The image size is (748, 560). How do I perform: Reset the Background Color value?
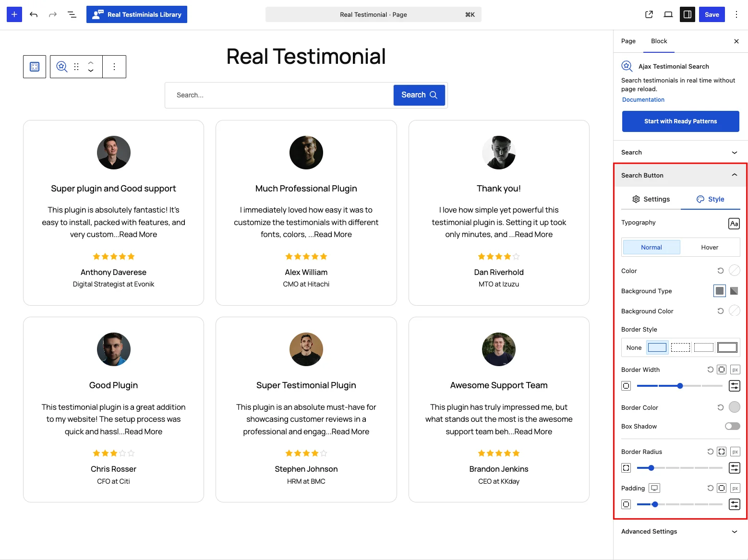click(721, 311)
